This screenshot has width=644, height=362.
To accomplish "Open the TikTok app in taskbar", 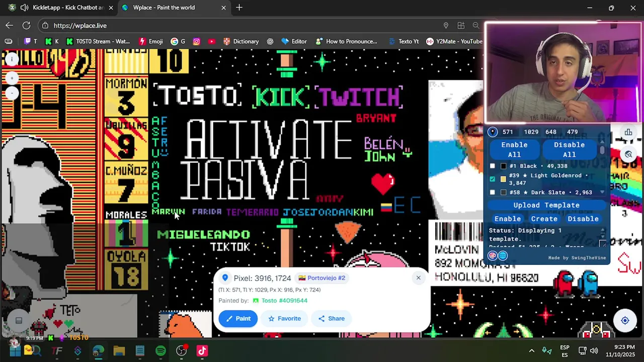I will 202,350.
